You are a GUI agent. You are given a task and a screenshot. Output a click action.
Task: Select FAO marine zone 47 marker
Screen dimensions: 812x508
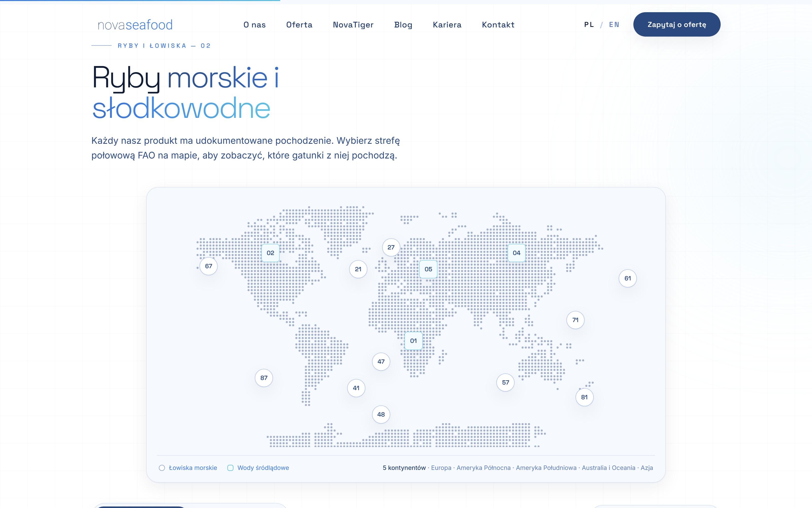point(381,361)
